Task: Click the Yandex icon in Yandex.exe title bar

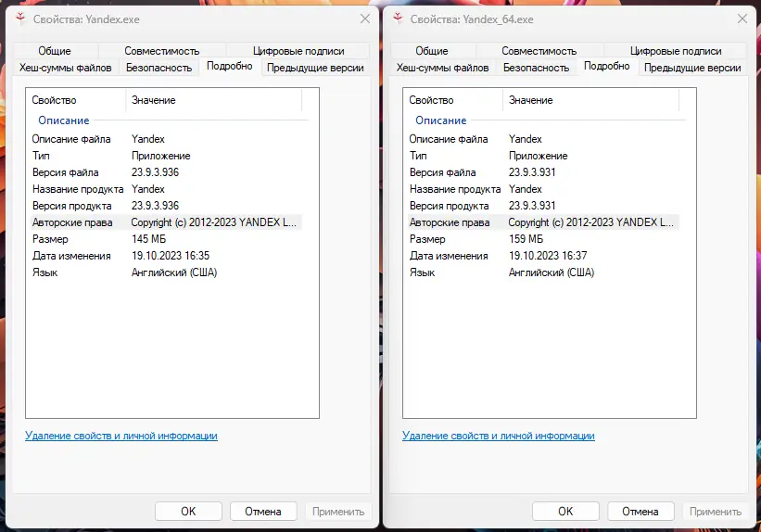Action: coord(19,19)
